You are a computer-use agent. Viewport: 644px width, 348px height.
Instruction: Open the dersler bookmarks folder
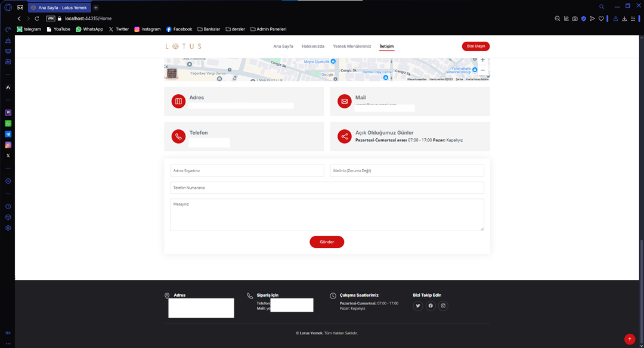pos(236,29)
